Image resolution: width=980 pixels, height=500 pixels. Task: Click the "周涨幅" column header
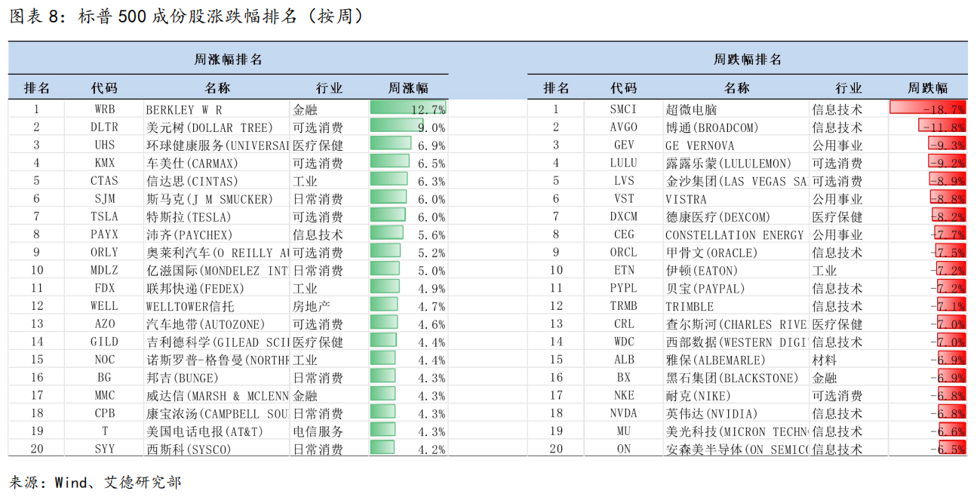coord(407,88)
